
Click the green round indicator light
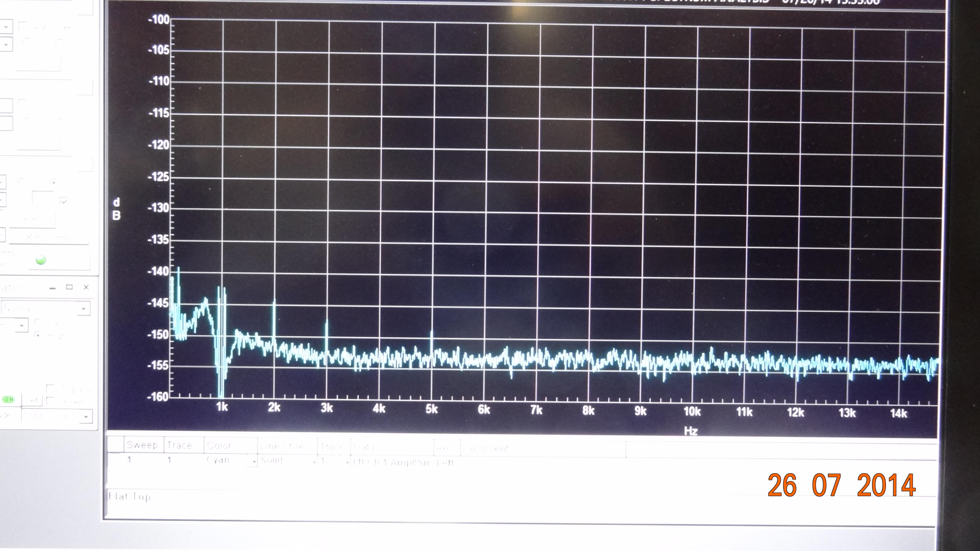[41, 260]
